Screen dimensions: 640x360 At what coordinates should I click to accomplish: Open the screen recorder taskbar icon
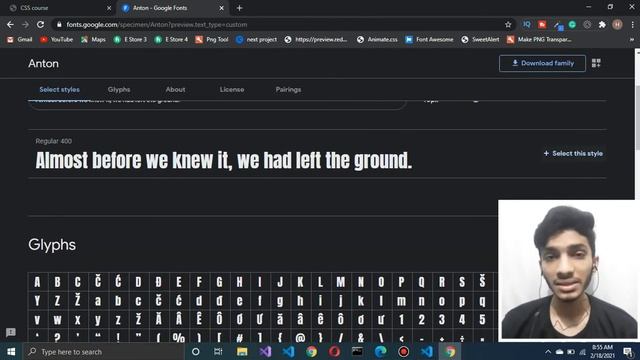click(403, 351)
